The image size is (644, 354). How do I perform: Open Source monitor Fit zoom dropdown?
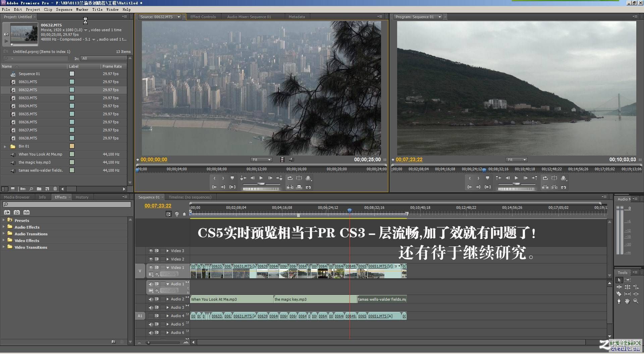coord(261,160)
